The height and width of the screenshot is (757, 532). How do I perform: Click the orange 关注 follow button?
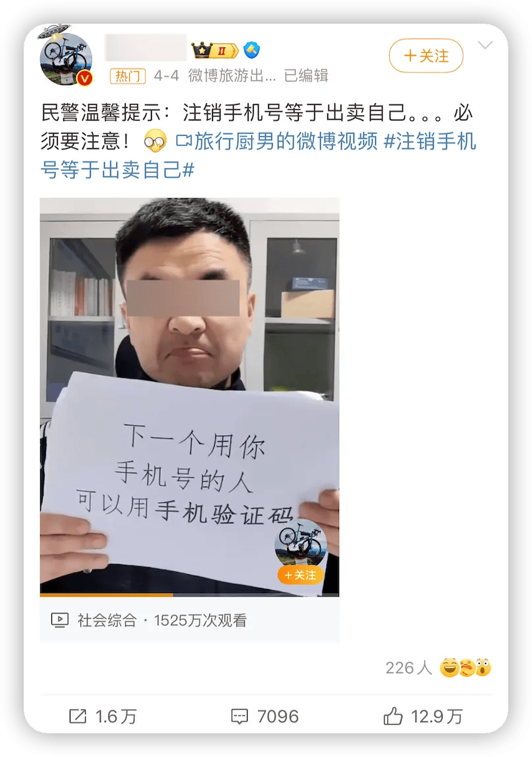click(426, 56)
